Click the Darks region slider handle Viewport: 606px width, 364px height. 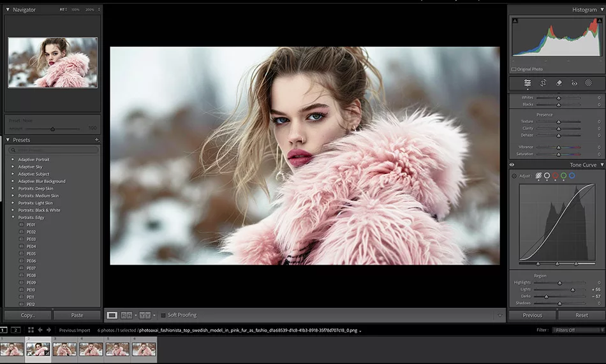(x=546, y=297)
